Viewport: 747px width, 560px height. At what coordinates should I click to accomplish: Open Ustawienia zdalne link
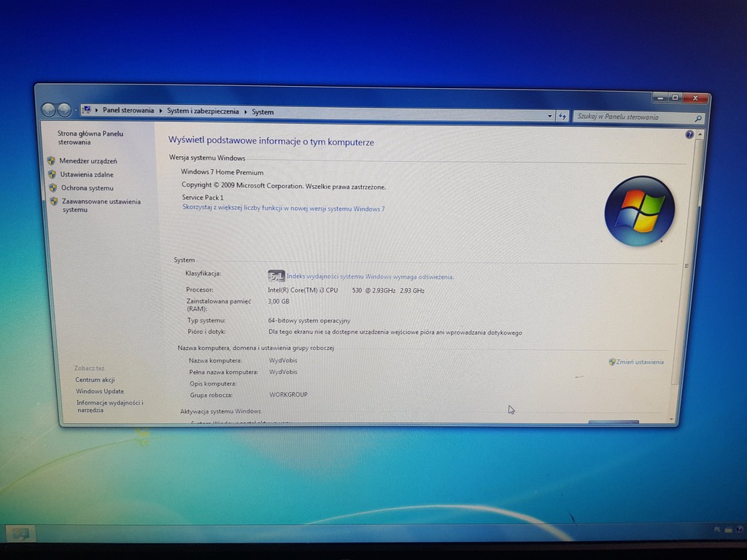click(x=87, y=174)
